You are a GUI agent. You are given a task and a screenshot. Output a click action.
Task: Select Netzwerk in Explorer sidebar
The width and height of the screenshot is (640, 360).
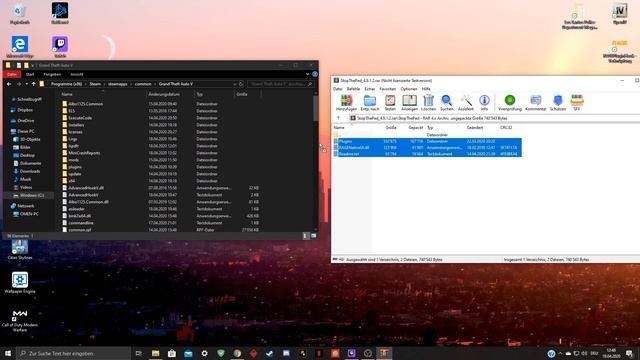coord(22,206)
